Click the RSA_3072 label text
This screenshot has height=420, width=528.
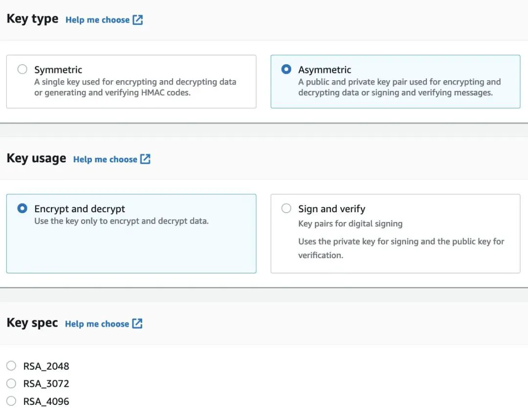pos(46,384)
